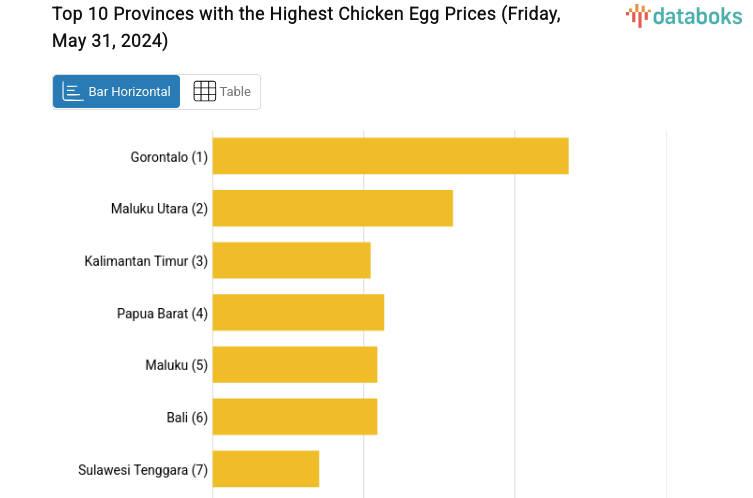Click the Sulawesi Tenggara (7) label
The image size is (753, 498).
143,469
